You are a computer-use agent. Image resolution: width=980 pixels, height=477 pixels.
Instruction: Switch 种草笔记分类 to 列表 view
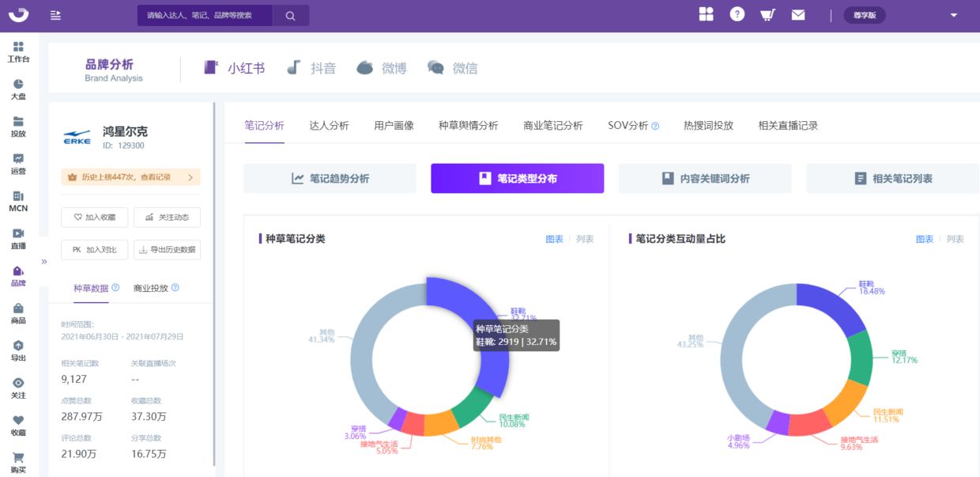coord(585,239)
